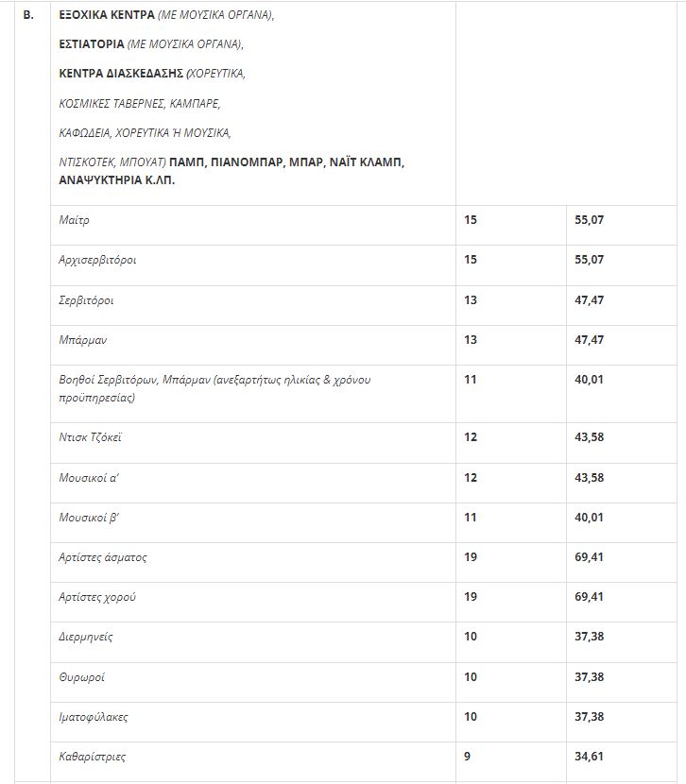
Task: Select the 'Αρτίστες άσματος' row label
Action: point(103,557)
